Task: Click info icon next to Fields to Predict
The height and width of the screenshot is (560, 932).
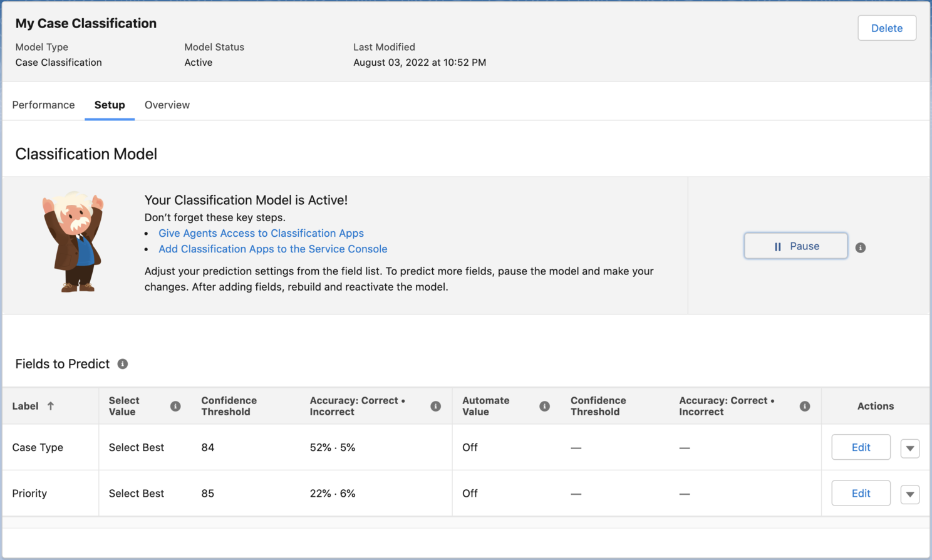Action: coord(123,364)
